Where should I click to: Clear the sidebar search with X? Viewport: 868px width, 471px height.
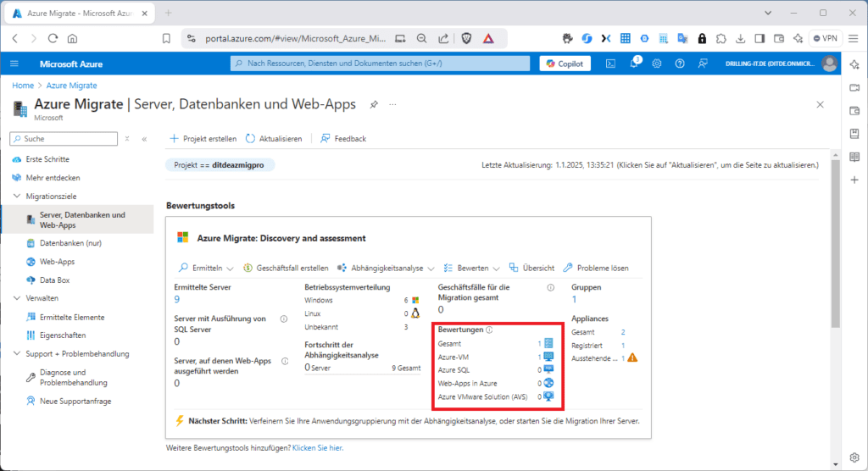pyautogui.click(x=127, y=139)
